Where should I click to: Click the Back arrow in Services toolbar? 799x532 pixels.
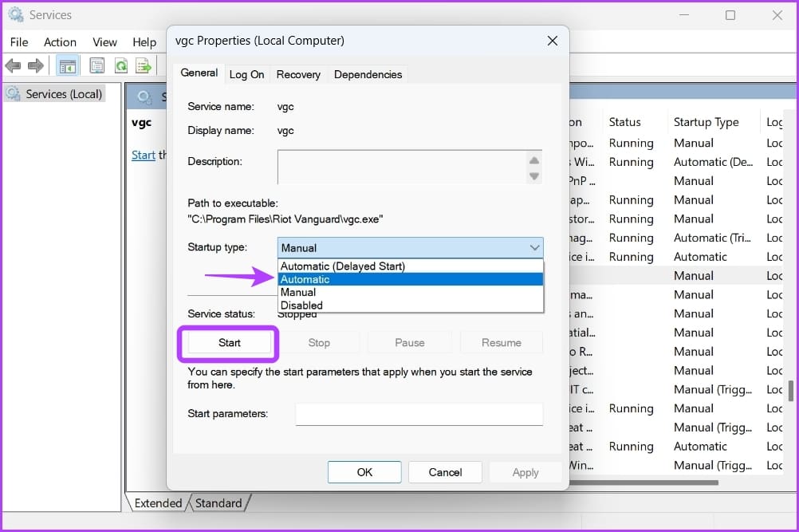click(13, 65)
